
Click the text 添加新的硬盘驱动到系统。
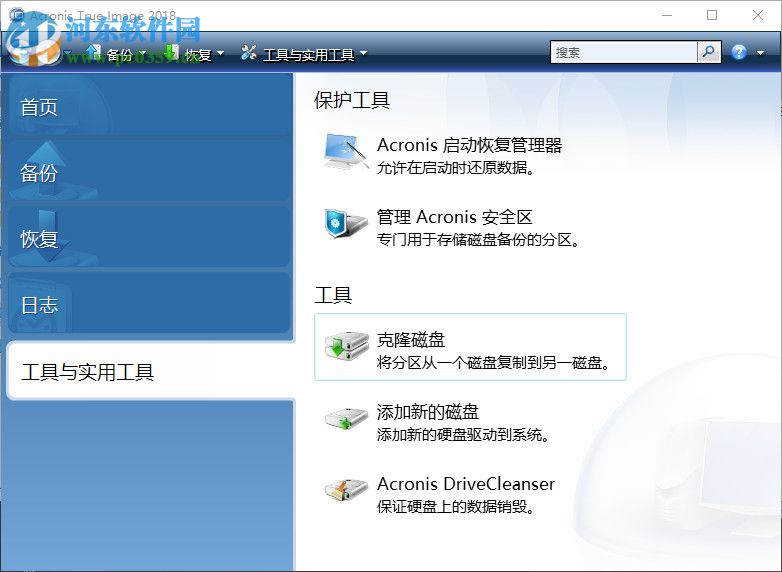[463, 435]
